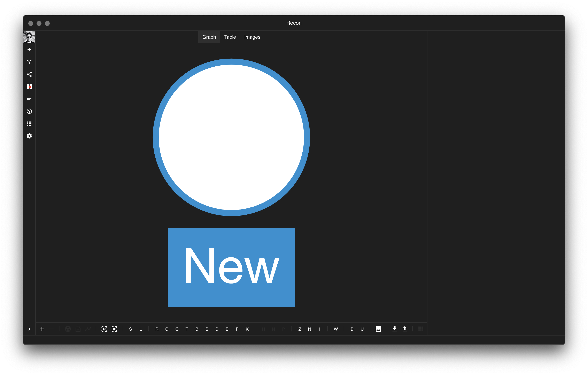Expand the bottom-left chevron arrow
The width and height of the screenshot is (588, 375).
point(29,329)
